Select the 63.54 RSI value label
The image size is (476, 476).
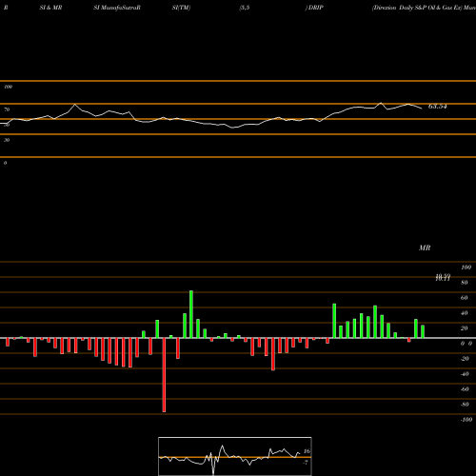[438, 107]
